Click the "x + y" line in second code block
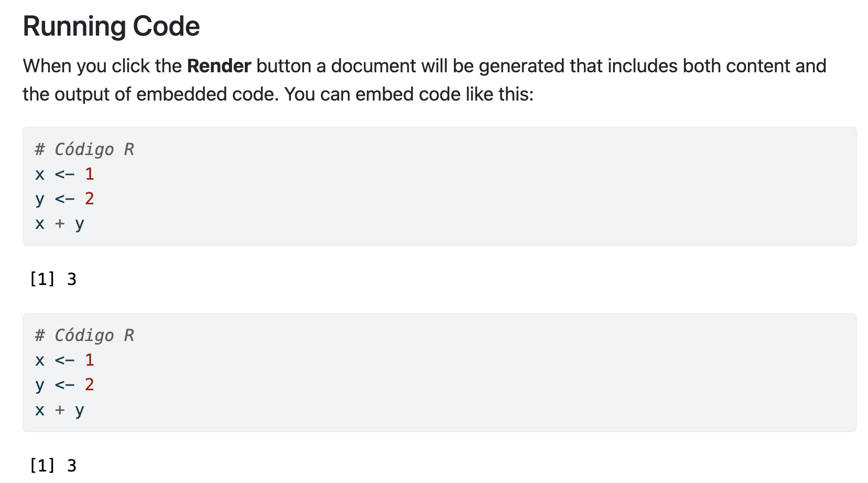Screen dimensions: 868x483 pyautogui.click(x=59, y=410)
